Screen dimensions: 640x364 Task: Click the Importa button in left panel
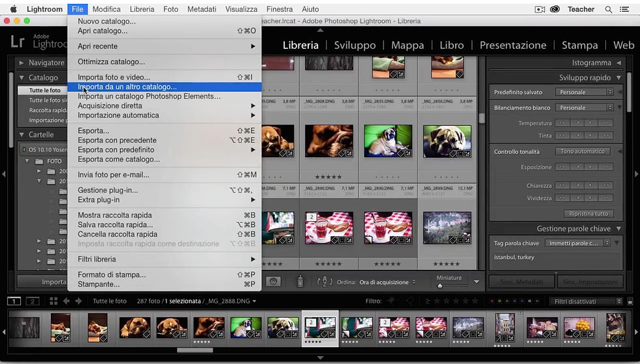click(x=42, y=282)
